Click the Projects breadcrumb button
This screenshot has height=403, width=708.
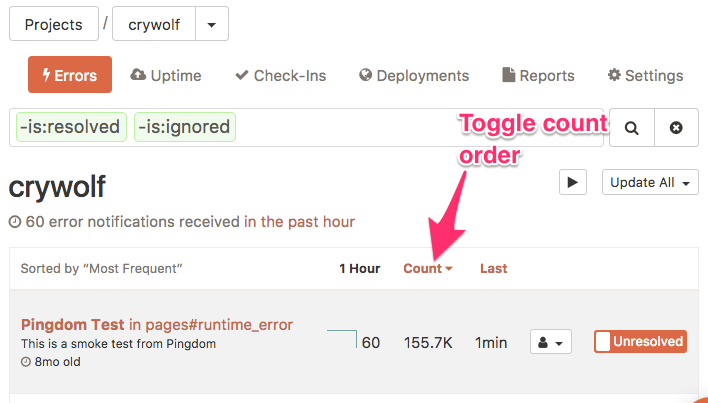[x=54, y=25]
